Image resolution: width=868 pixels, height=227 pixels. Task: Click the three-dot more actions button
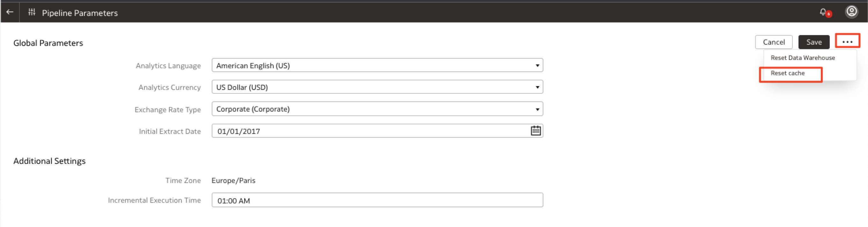(x=847, y=42)
